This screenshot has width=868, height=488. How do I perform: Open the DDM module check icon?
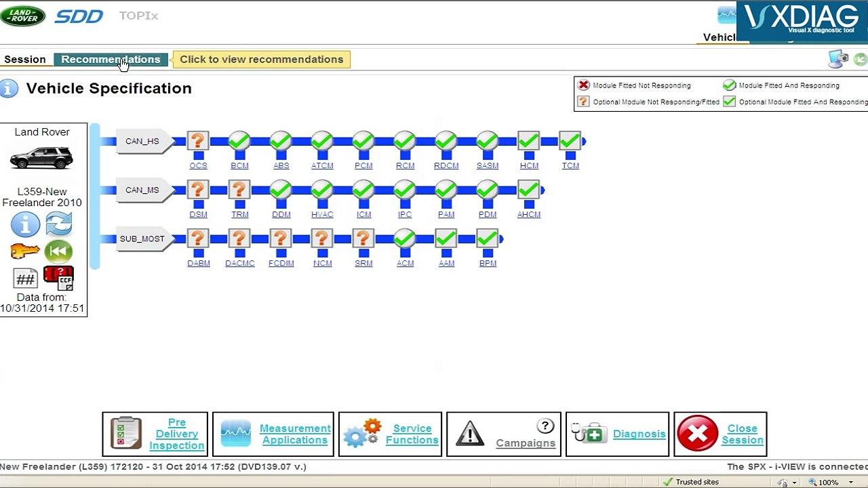tap(281, 190)
